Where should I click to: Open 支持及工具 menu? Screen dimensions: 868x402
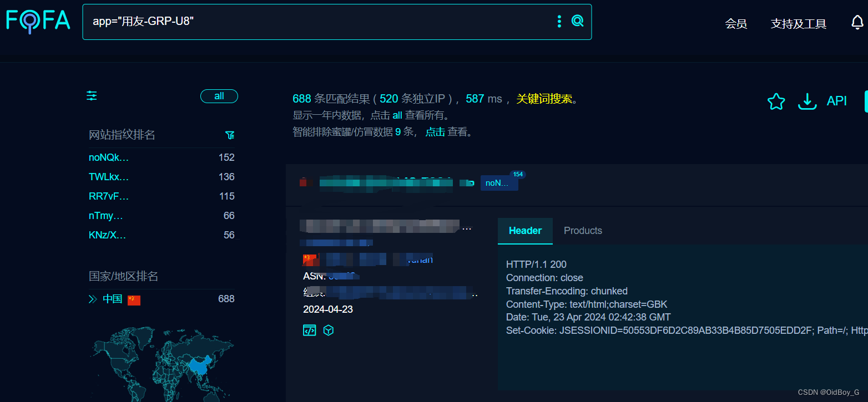tap(799, 24)
